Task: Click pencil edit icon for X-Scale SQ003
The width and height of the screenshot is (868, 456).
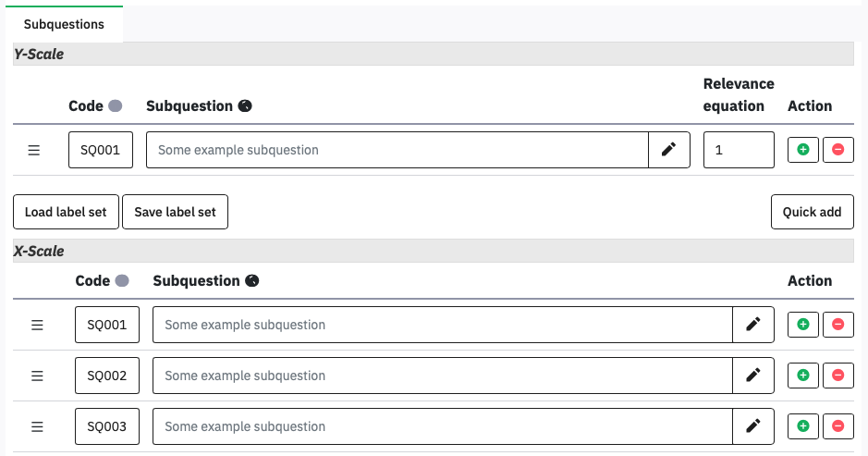Action: pos(752,426)
